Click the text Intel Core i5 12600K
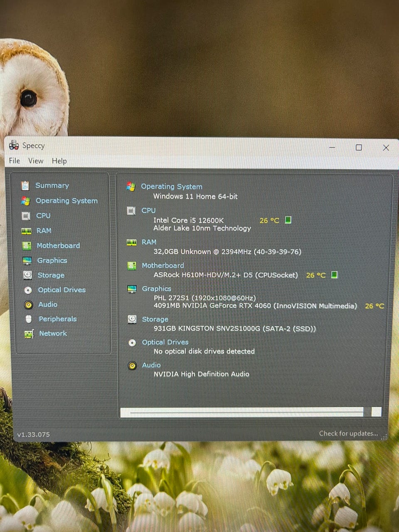Image resolution: width=399 pixels, height=532 pixels. (188, 220)
